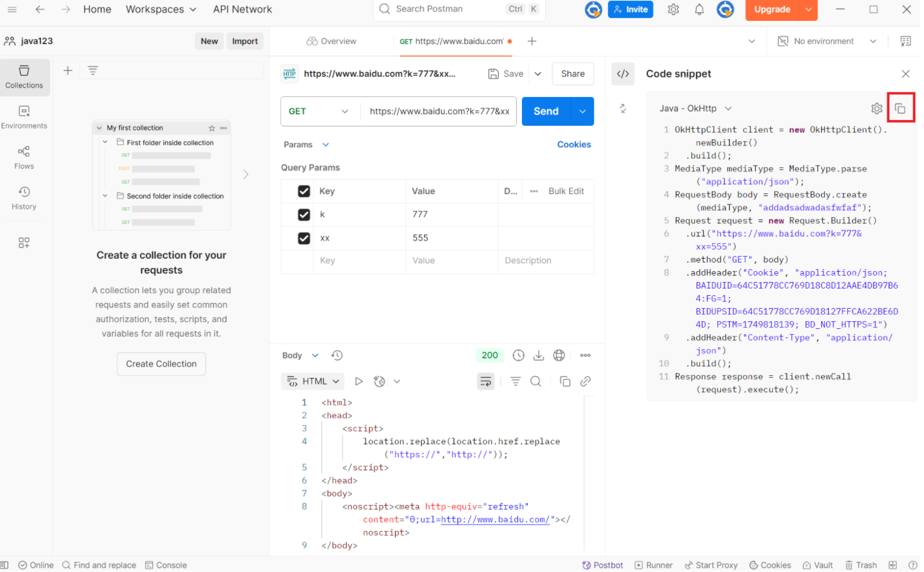Go back with the left arrow
The image size is (924, 572).
point(40,9)
